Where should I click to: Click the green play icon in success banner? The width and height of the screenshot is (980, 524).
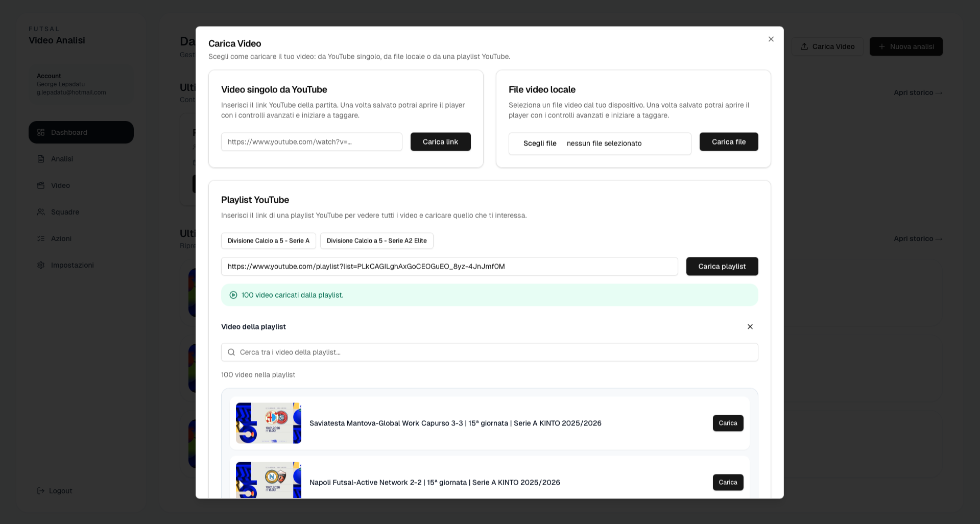(x=233, y=295)
